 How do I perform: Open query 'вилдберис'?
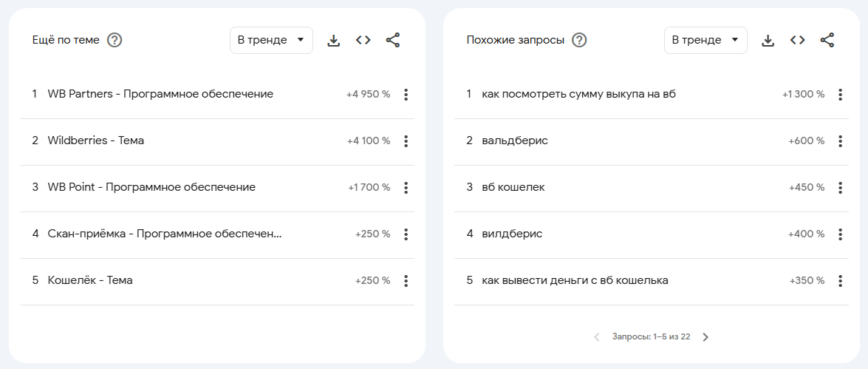pyautogui.click(x=512, y=234)
